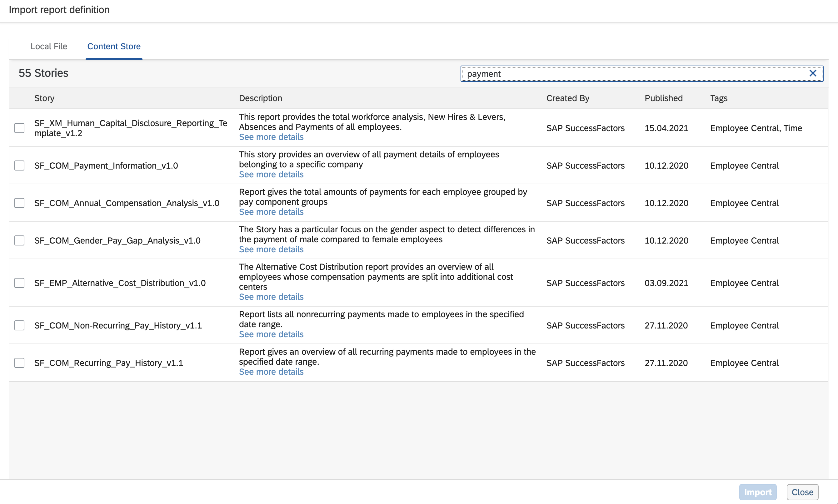Image resolution: width=838 pixels, height=504 pixels.
Task: Select Recurring Pay History v1.1 checkbox
Action: [x=19, y=363]
